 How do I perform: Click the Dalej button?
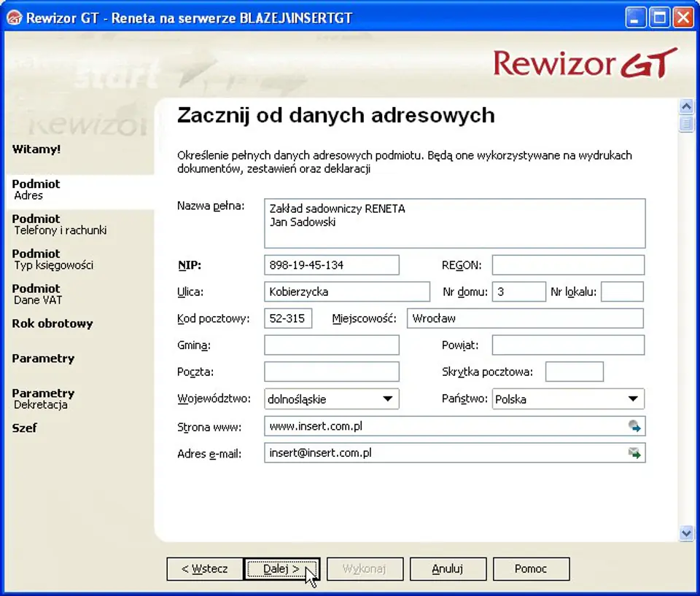pyautogui.click(x=281, y=569)
